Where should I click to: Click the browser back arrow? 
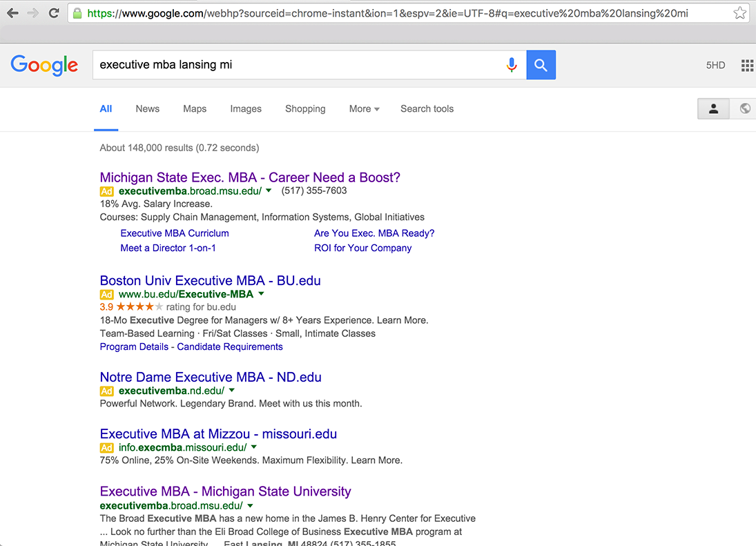click(x=12, y=13)
